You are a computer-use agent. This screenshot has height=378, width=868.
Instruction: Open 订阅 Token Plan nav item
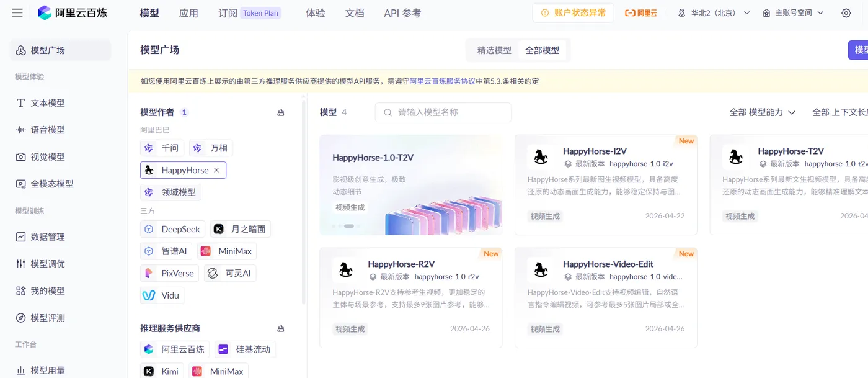[x=250, y=13]
